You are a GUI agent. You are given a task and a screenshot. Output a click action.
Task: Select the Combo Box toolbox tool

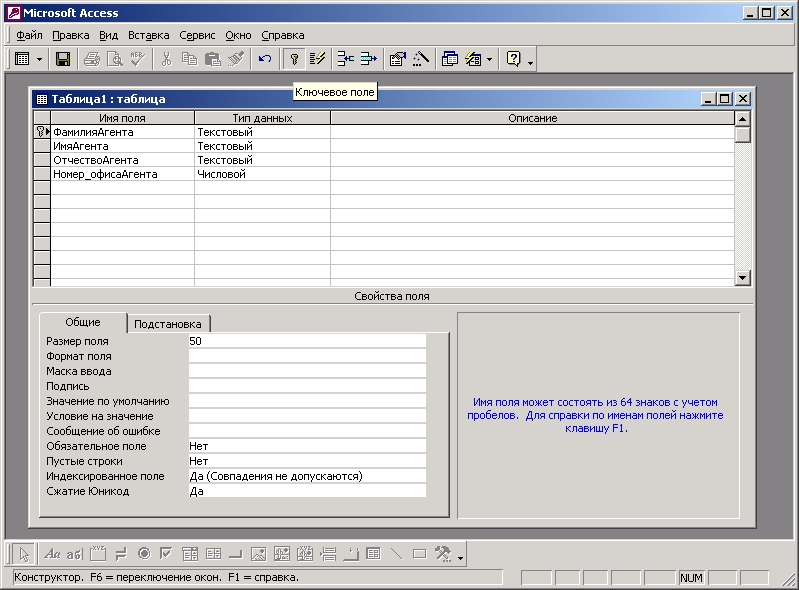click(x=190, y=554)
